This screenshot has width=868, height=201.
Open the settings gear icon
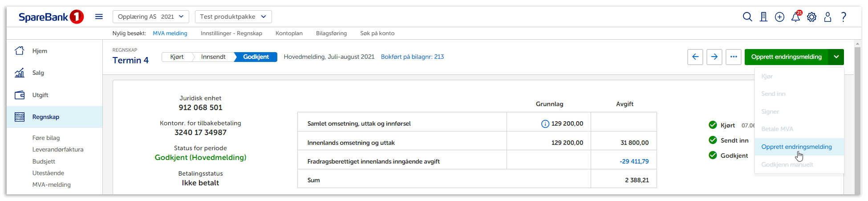(x=811, y=17)
